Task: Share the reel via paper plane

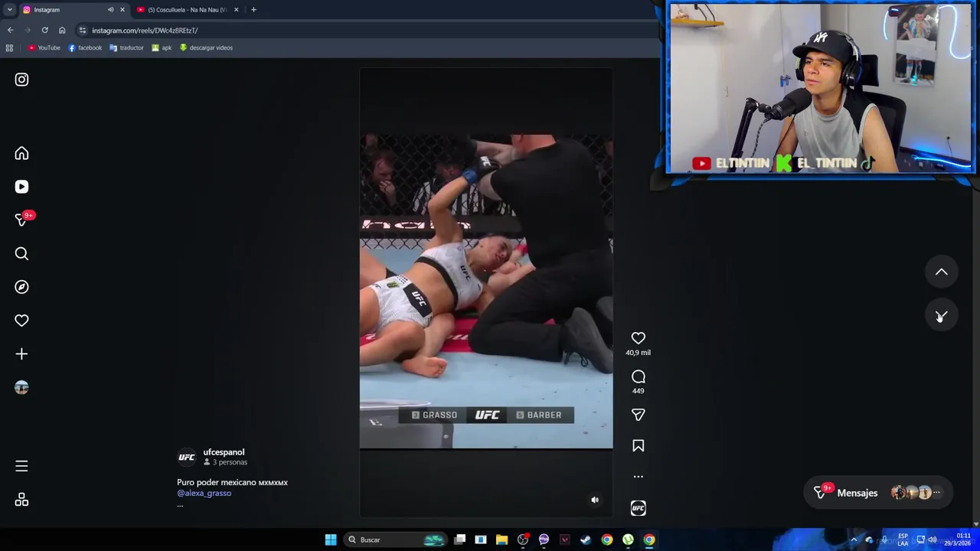Action: pos(638,415)
